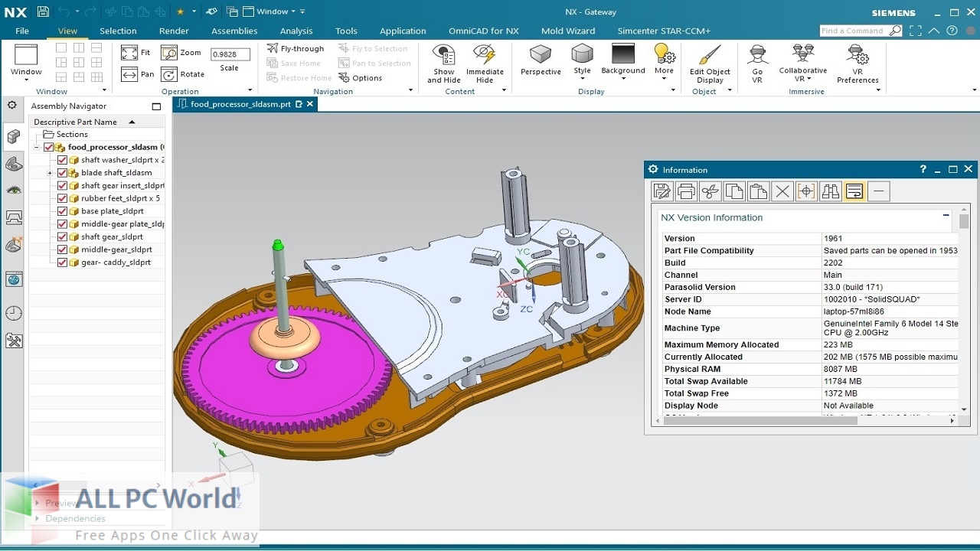The height and width of the screenshot is (551, 980).
Task: Click the Find binoculars icon in Information window
Action: point(831,191)
